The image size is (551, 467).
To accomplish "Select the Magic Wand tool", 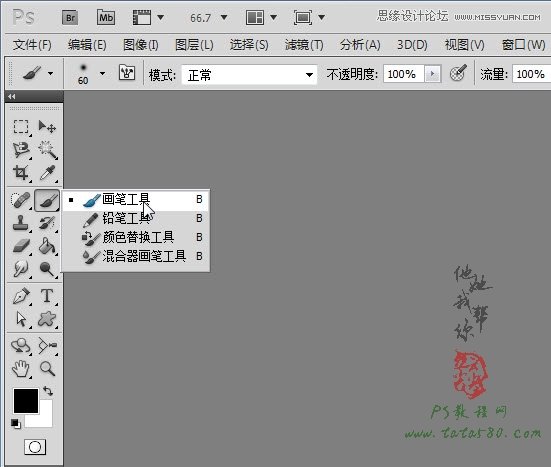I will pos(47,149).
